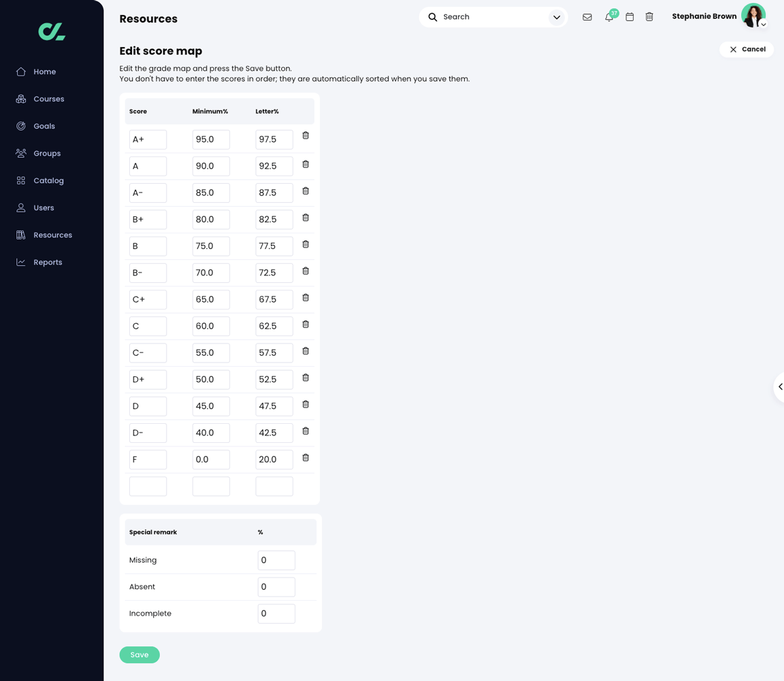This screenshot has width=784, height=681.
Task: Open Stephanie Brown's profile avatar menu
Action: [x=753, y=16]
